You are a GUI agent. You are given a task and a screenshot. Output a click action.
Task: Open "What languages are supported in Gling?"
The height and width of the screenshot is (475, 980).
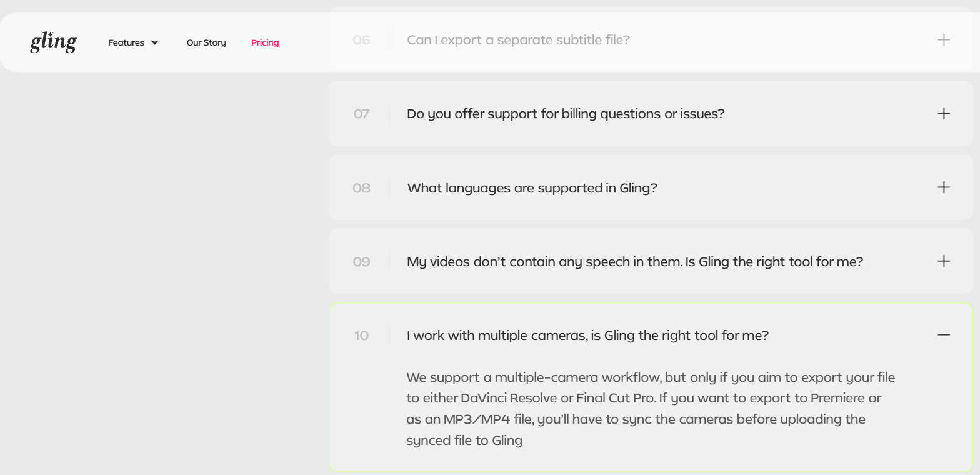532,187
